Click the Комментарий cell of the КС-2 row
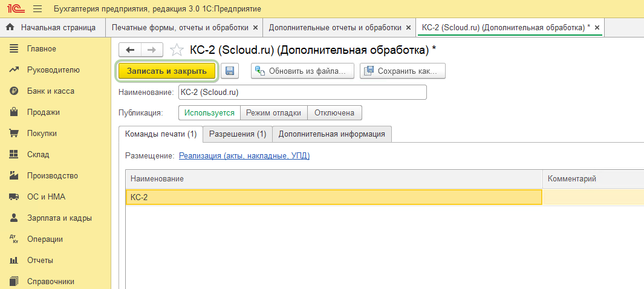644x289 pixels. (593, 197)
